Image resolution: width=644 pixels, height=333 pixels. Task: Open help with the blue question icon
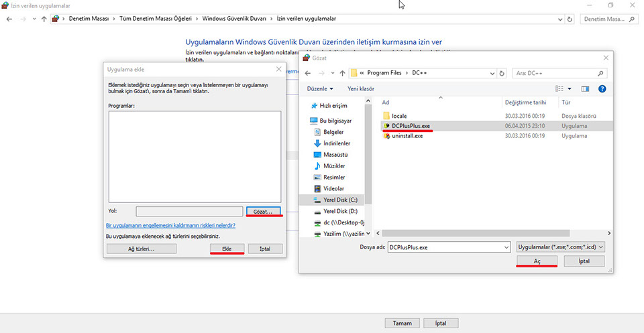click(x=602, y=88)
